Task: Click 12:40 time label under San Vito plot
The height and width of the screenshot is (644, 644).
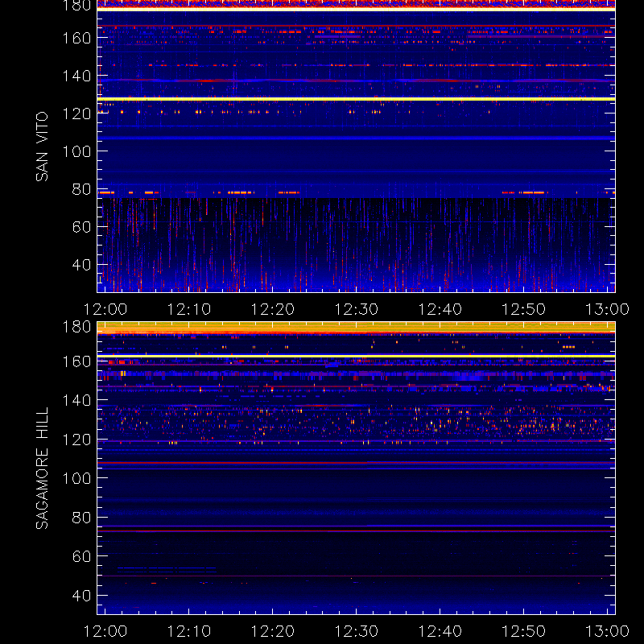Action: click(x=440, y=309)
